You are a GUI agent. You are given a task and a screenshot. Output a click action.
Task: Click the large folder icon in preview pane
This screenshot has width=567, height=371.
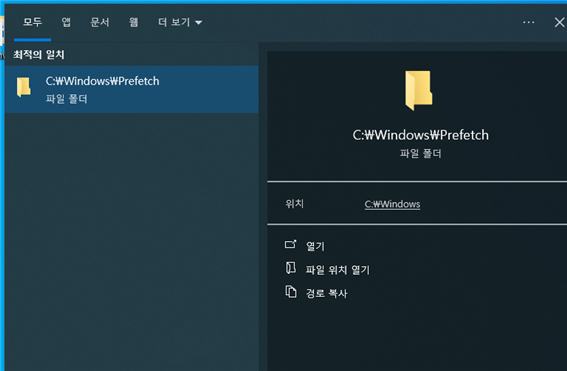click(x=419, y=90)
